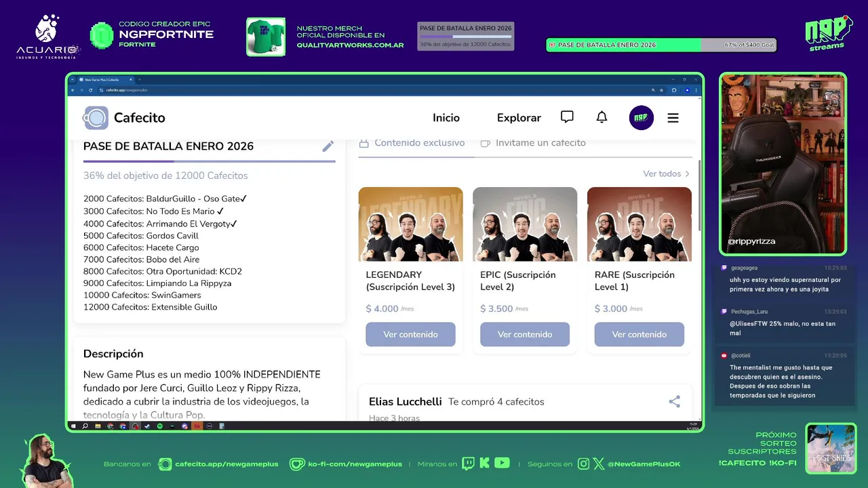Click Ver contenido for EPIC
868x488 pixels.
click(525, 334)
